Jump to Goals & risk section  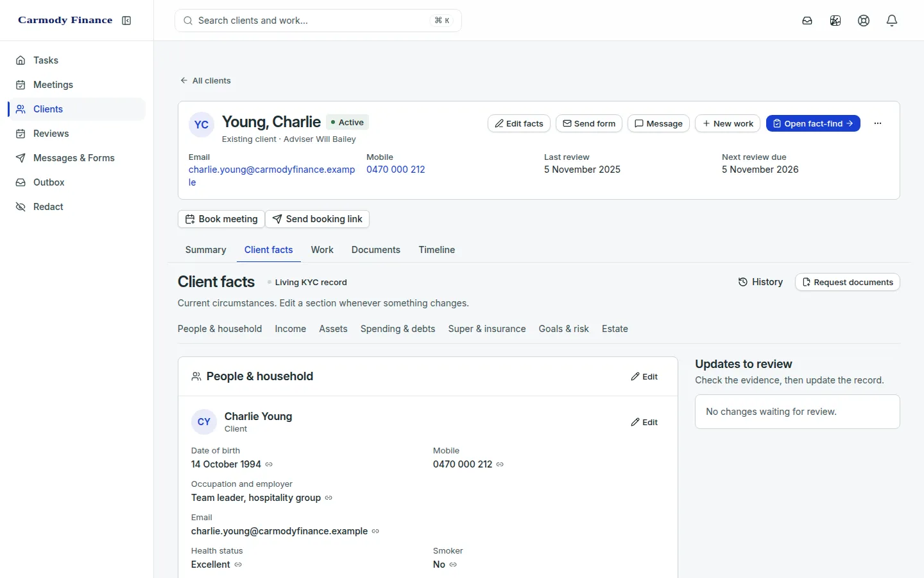pyautogui.click(x=564, y=329)
